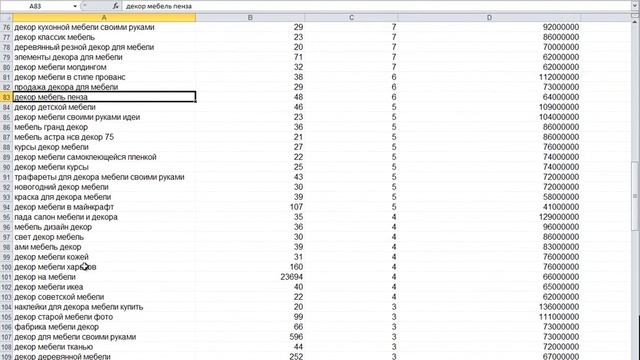Select column B header

click(x=250, y=18)
